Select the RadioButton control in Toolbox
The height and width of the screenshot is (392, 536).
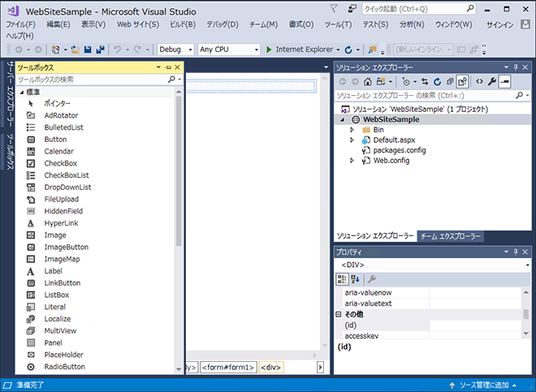click(x=65, y=367)
